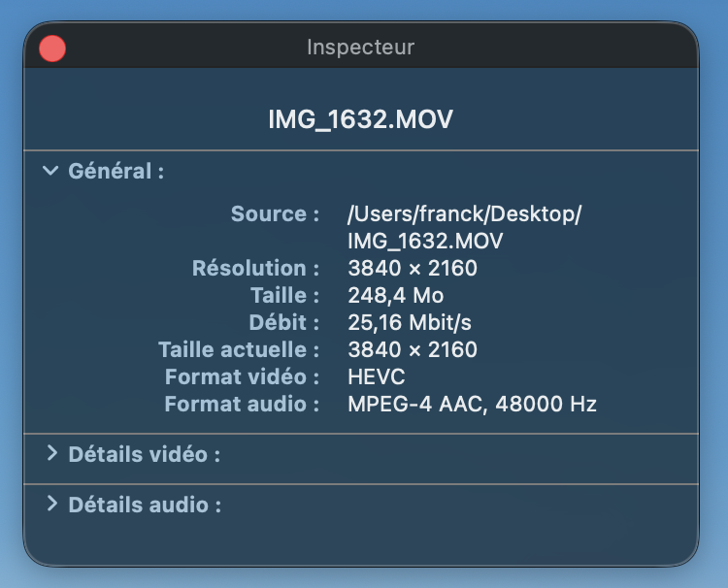Click the Détails audio heading text

coord(145,505)
